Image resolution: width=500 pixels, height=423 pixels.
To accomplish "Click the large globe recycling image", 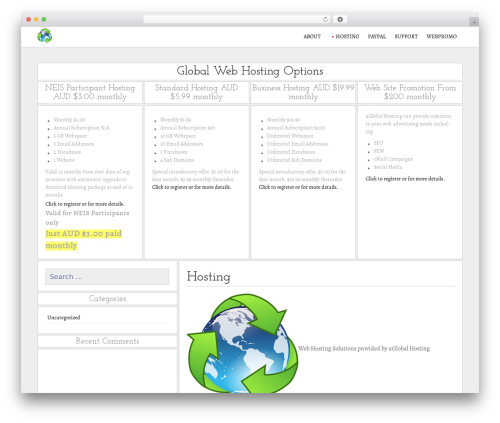I will tap(243, 343).
